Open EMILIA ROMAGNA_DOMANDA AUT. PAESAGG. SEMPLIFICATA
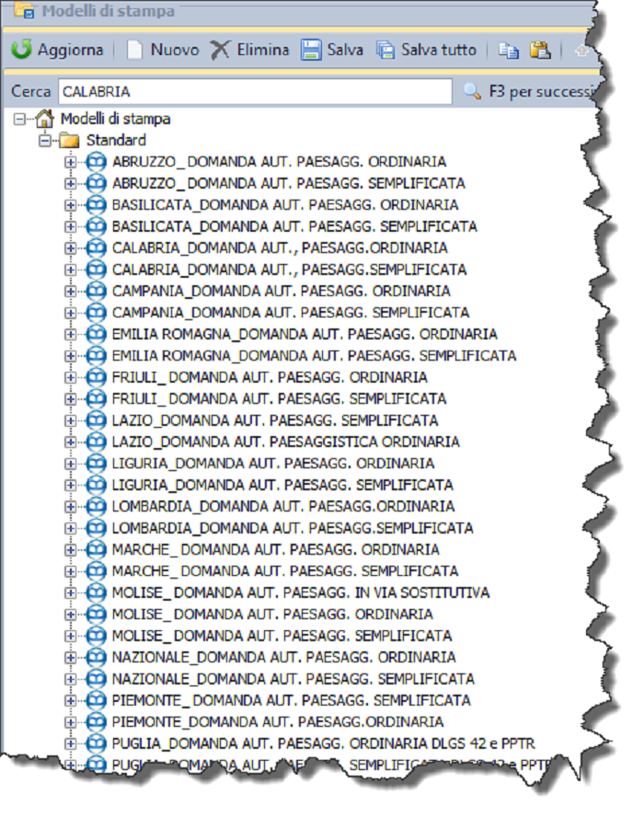Viewport: 644px width, 816px height. [314, 356]
